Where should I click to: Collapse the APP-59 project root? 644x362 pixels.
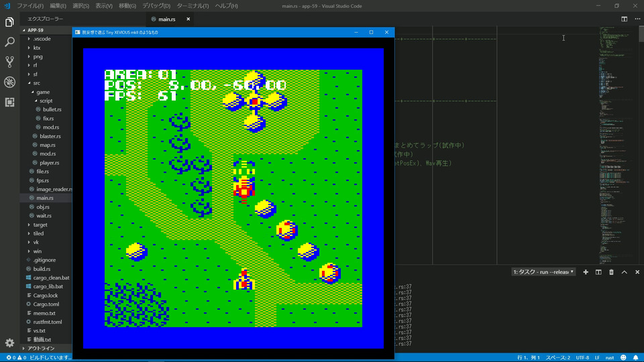pyautogui.click(x=36, y=30)
